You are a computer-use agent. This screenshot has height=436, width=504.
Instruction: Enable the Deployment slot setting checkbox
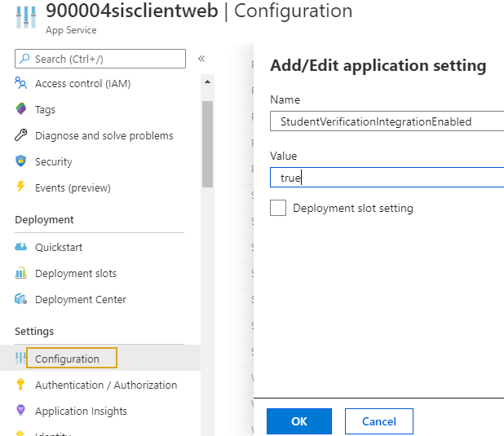[278, 208]
